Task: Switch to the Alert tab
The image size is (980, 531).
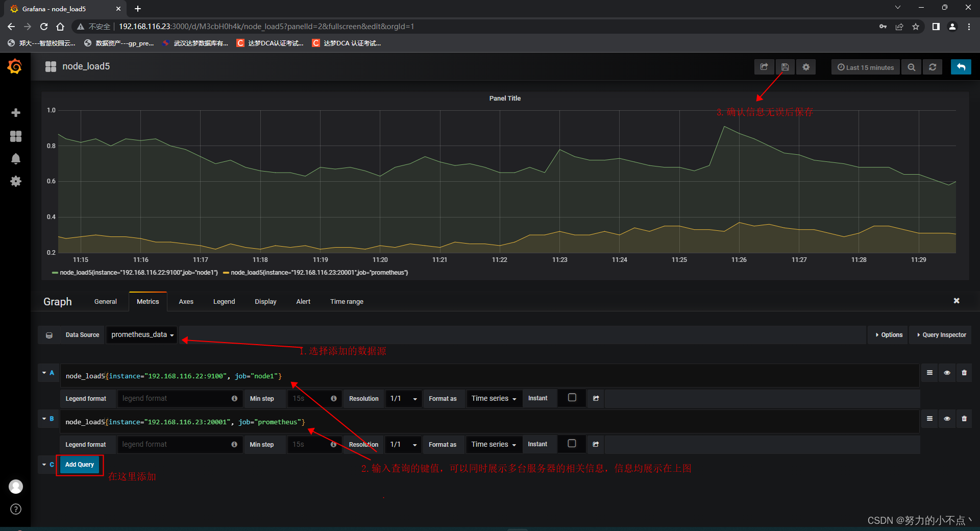Action: click(303, 301)
